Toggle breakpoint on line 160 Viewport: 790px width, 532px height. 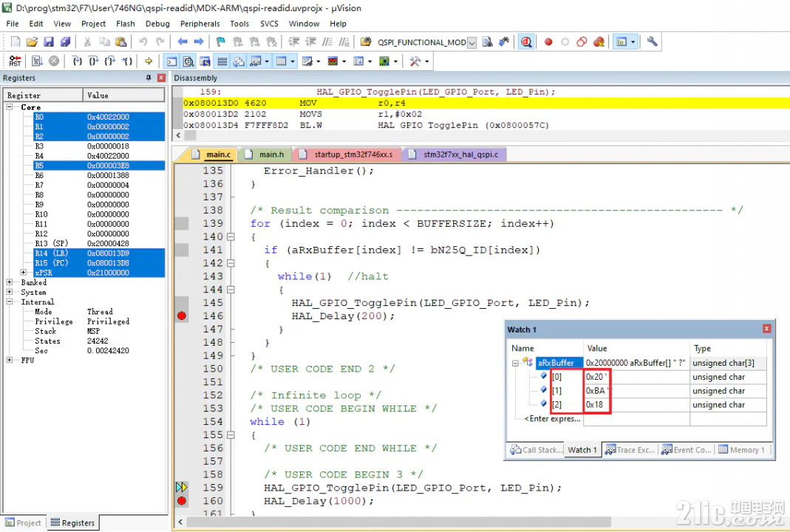182,501
